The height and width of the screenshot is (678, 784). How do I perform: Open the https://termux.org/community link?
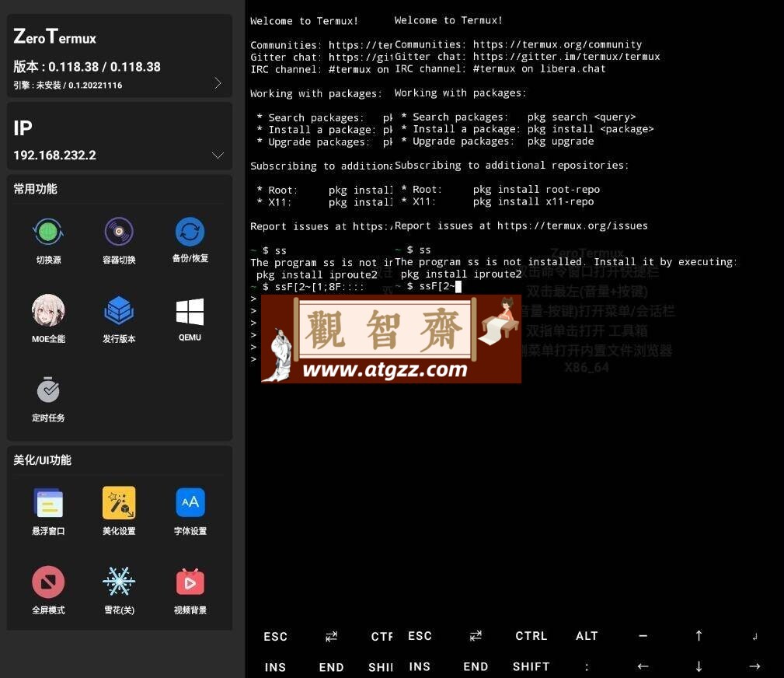[557, 44]
